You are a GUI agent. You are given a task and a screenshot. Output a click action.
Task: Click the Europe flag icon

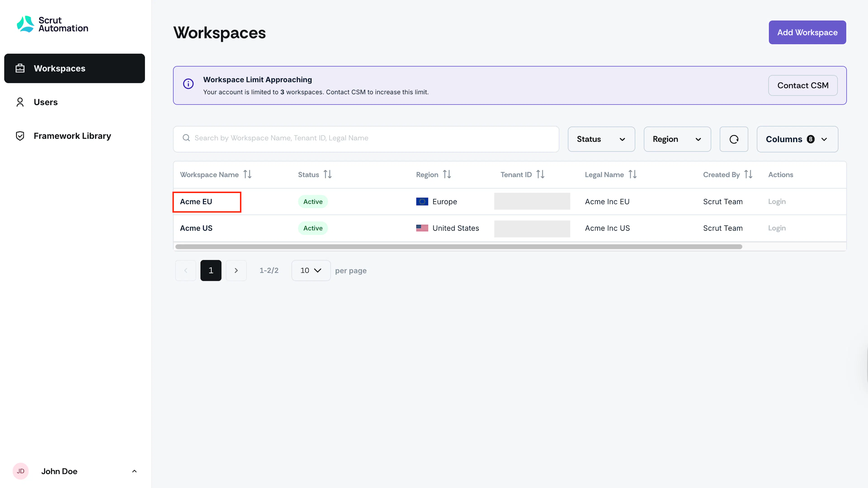422,202
